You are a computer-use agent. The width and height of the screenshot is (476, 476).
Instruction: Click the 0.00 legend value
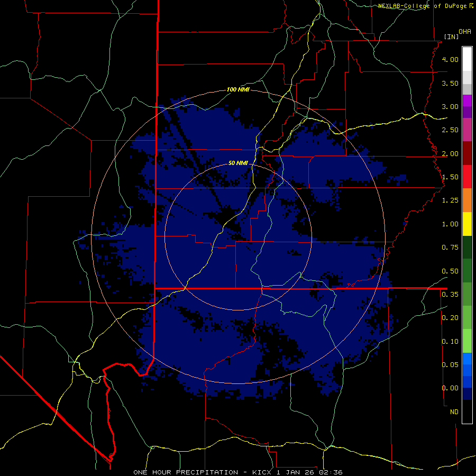pyautogui.click(x=450, y=388)
